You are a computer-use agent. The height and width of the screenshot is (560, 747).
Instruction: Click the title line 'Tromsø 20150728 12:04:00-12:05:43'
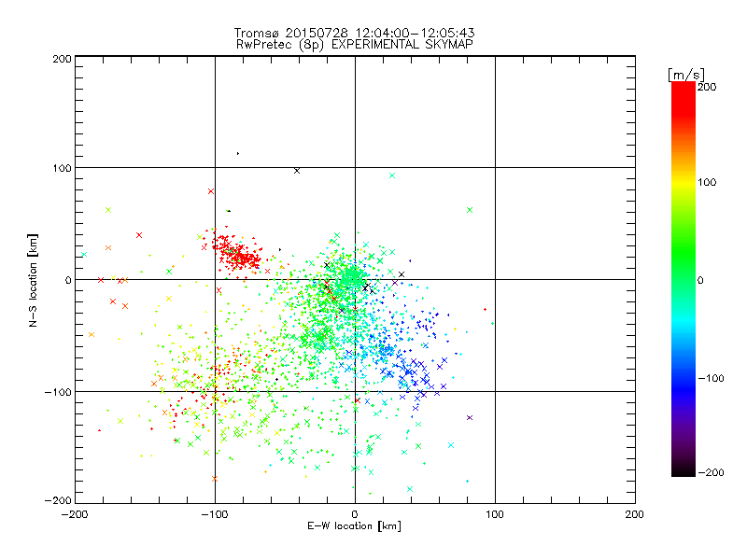354,33
